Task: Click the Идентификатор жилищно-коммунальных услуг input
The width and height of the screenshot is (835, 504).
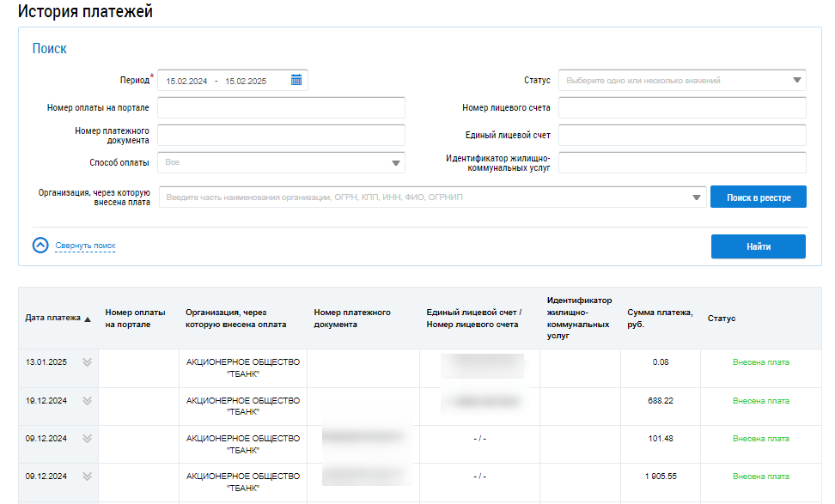Action: coord(682,163)
